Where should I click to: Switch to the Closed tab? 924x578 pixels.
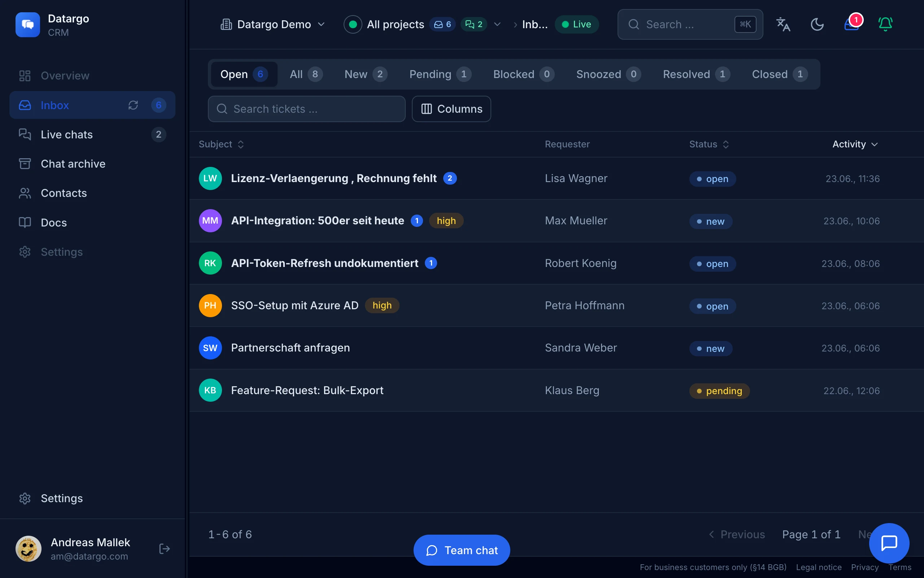(x=780, y=74)
